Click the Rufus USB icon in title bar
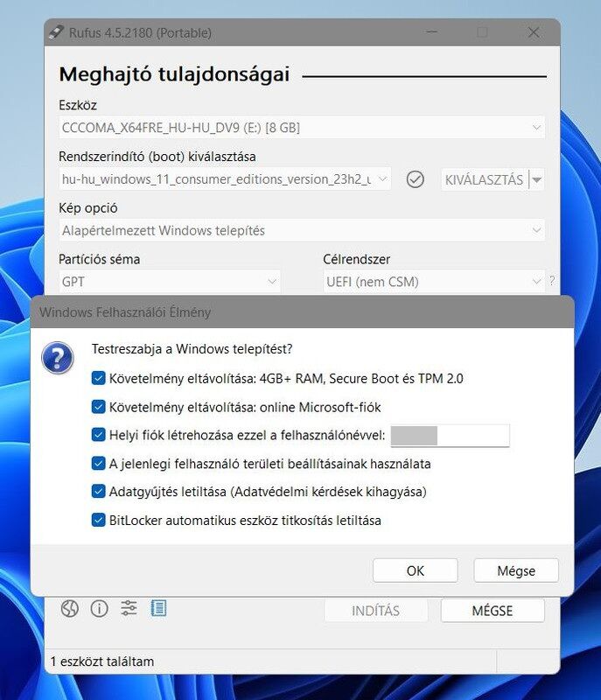Screen dimensions: 601x700 (x=56, y=32)
